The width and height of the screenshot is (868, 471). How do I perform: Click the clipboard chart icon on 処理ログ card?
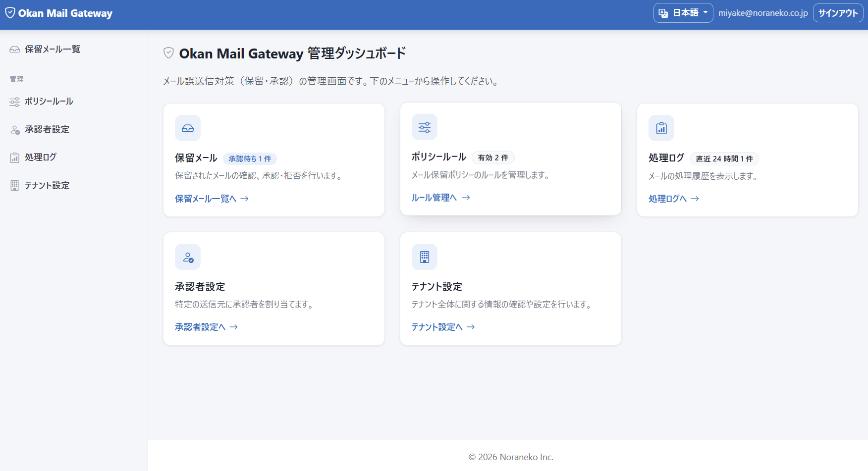(x=661, y=128)
